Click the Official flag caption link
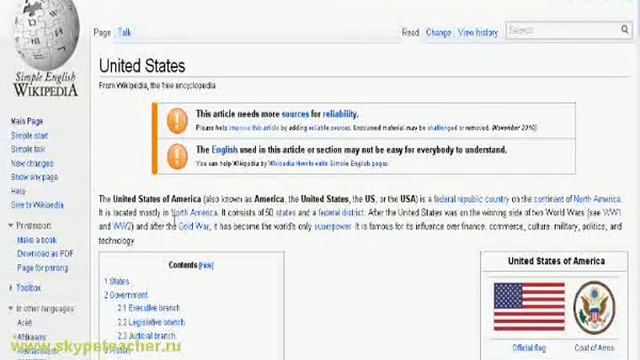Viewport: 640px width, 360px height. pos(529,348)
